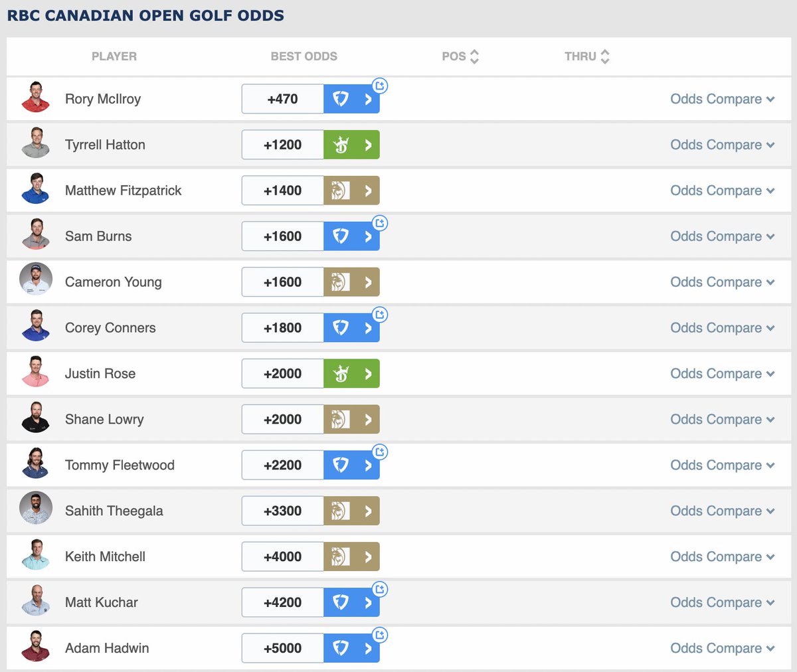Viewport: 797px width, 672px height.
Task: Click the +1600 odds for Cameron Young
Action: 283,282
